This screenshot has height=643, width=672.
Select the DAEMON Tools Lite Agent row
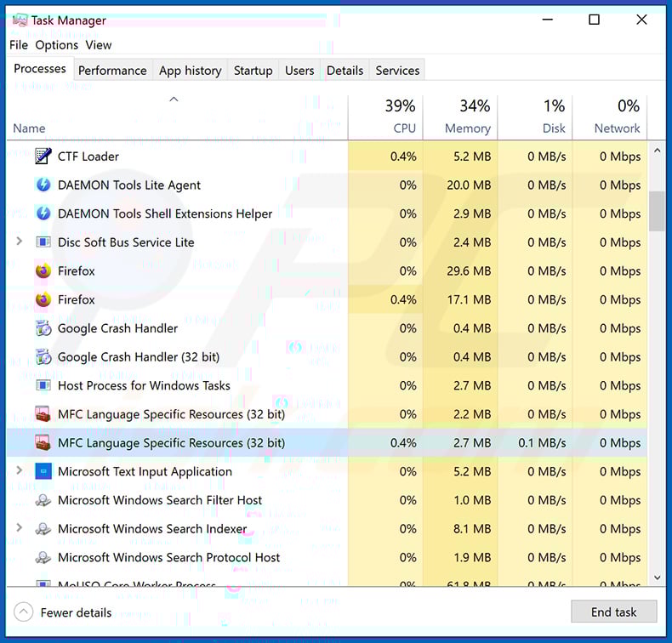[x=327, y=185]
